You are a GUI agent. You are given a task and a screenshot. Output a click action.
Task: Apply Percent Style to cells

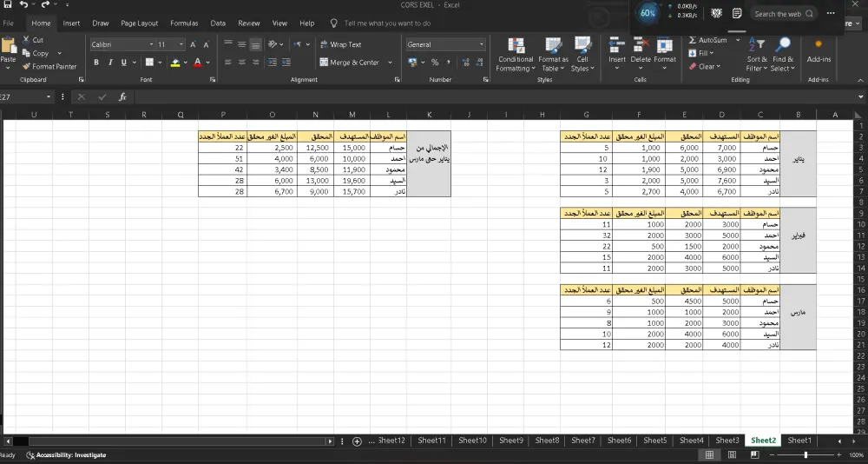point(435,63)
